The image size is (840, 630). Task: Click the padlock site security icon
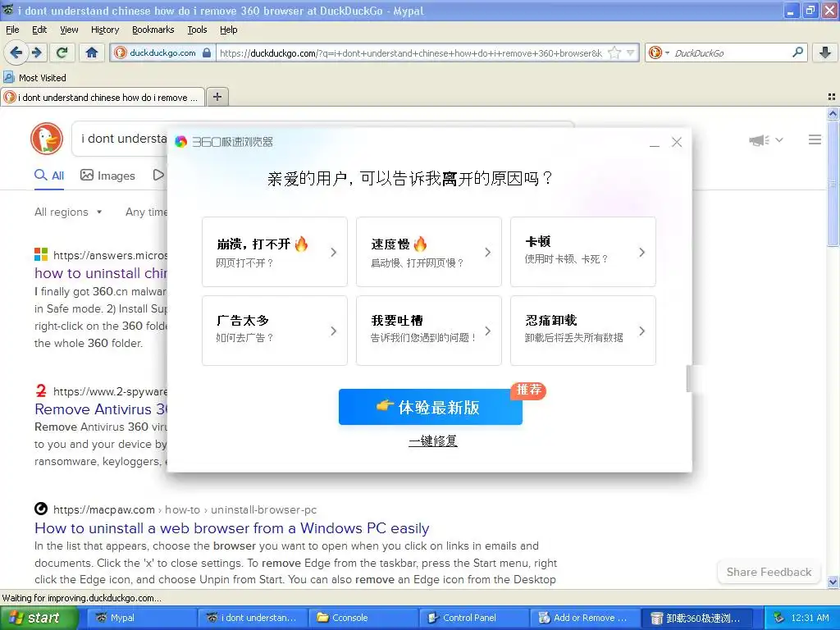tap(207, 52)
